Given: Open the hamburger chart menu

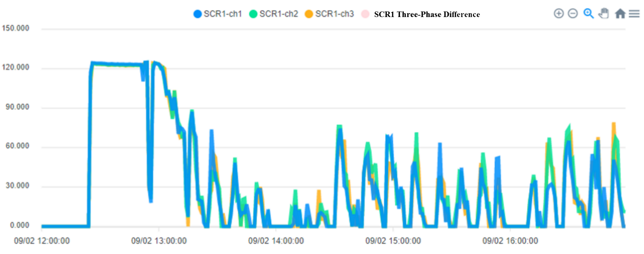Looking at the screenshot, I should point(634,13).
